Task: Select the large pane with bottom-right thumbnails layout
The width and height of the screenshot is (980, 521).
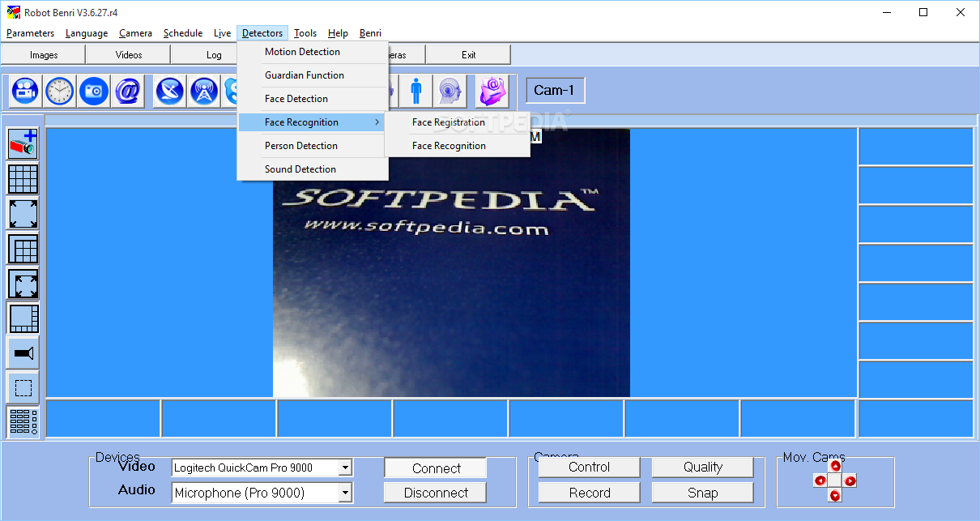Action: (x=23, y=318)
